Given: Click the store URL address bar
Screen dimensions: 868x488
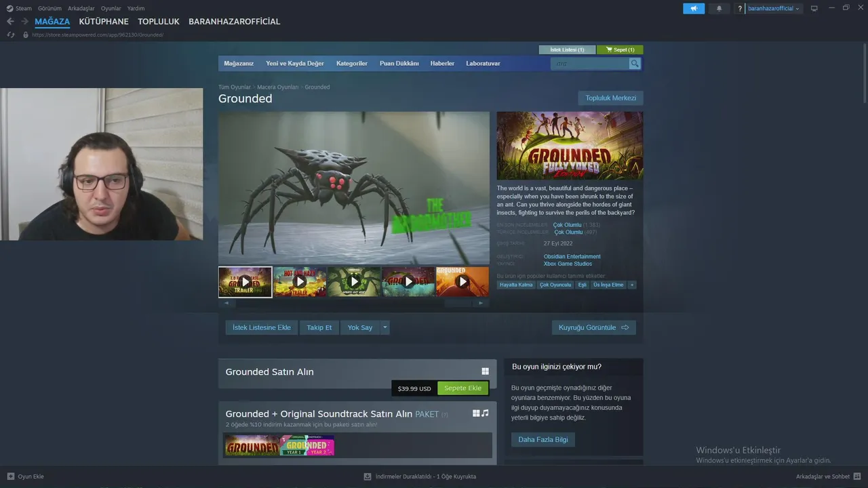Looking at the screenshot, I should click(98, 35).
